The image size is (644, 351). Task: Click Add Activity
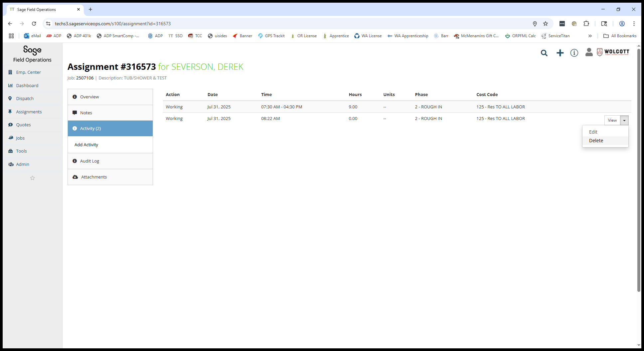point(86,145)
